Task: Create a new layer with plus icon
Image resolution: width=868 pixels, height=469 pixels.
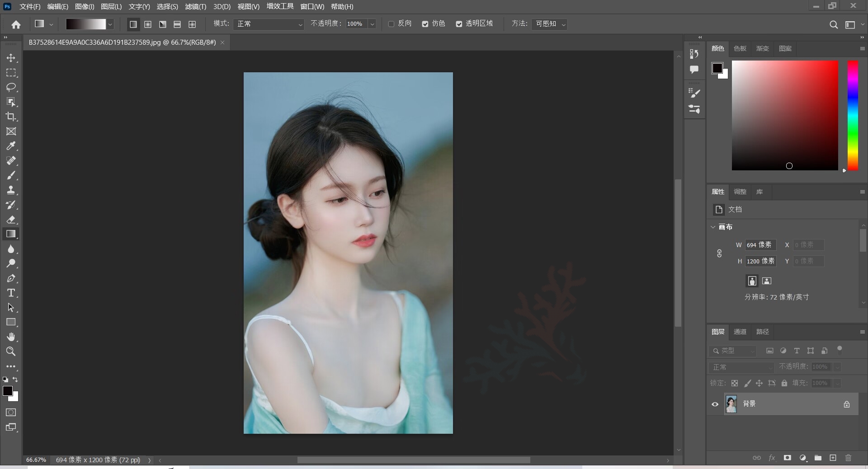Action: click(x=833, y=458)
